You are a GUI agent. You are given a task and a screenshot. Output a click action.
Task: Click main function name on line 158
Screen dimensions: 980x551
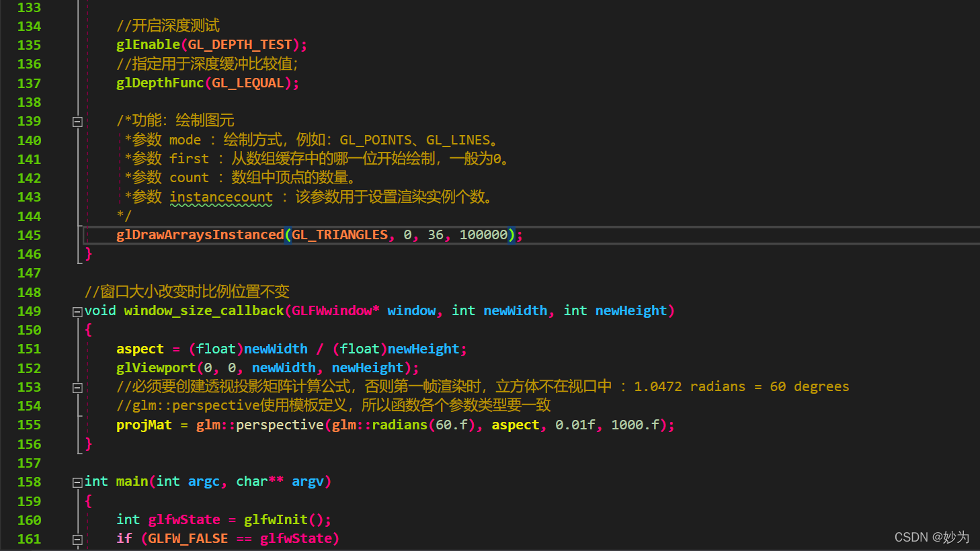pyautogui.click(x=132, y=481)
